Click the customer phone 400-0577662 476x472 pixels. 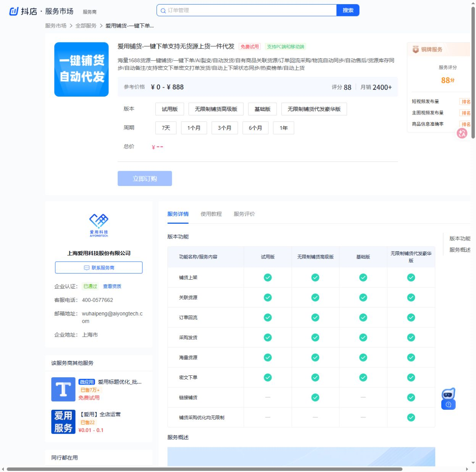tap(97, 300)
